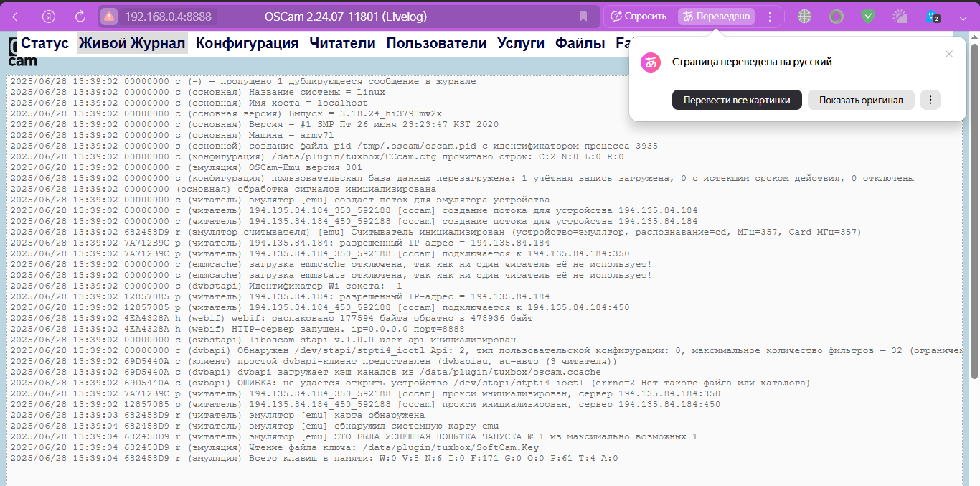
Task: Switch to the Конфигурация tab
Action: click(247, 43)
